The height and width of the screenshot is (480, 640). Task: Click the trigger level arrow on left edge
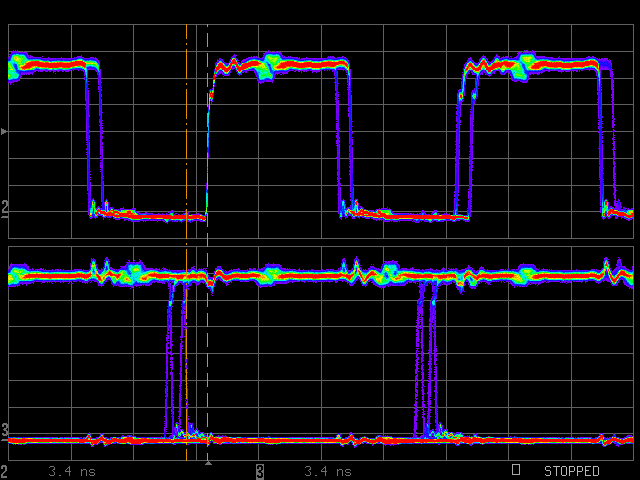(4, 131)
